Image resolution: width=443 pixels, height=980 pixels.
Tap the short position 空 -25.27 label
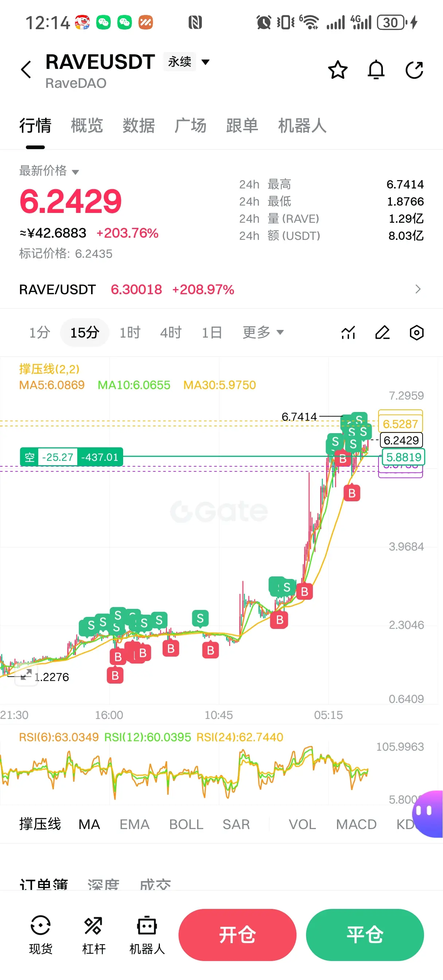click(71, 456)
